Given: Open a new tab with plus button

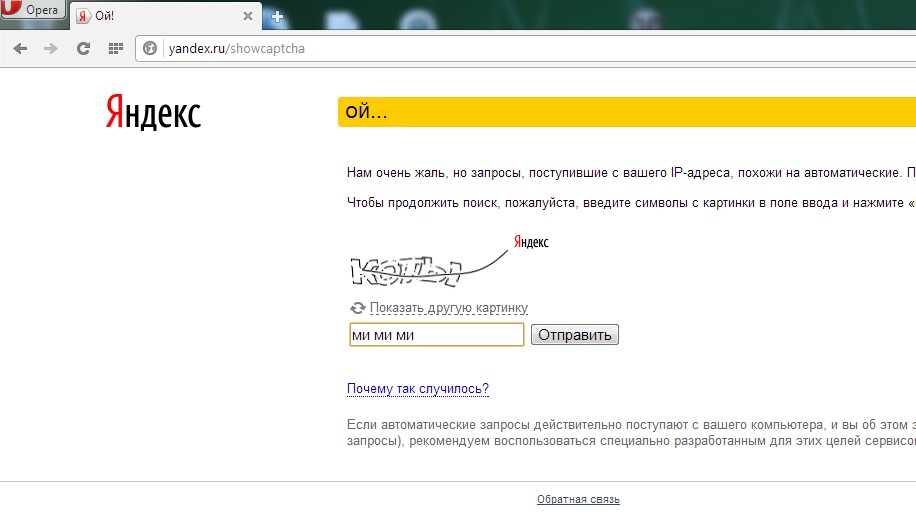Looking at the screenshot, I should point(277,16).
